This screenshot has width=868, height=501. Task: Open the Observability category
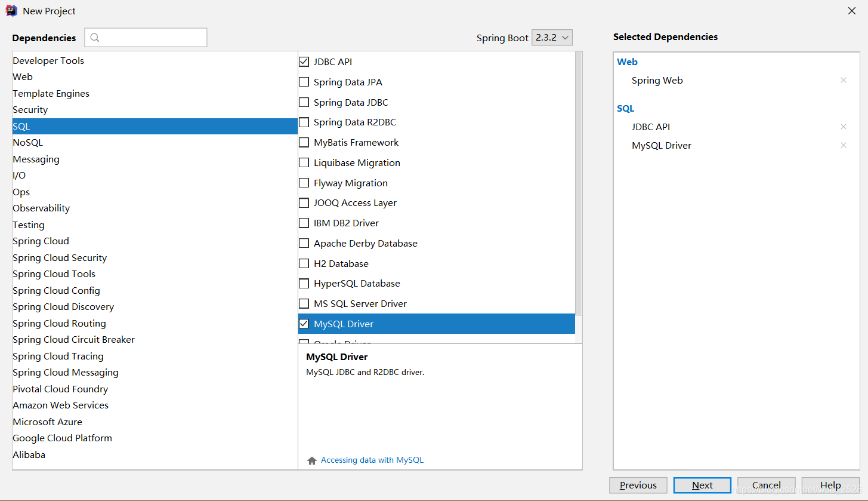(155, 208)
